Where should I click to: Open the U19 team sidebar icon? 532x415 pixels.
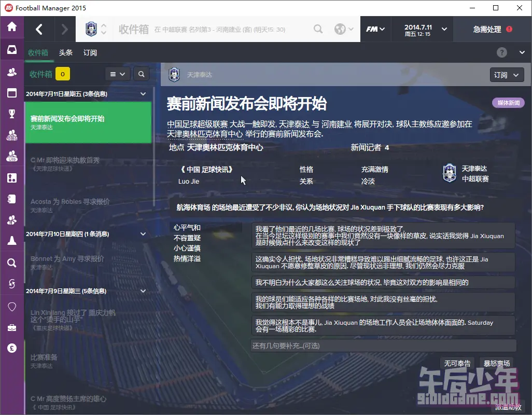coord(12,156)
